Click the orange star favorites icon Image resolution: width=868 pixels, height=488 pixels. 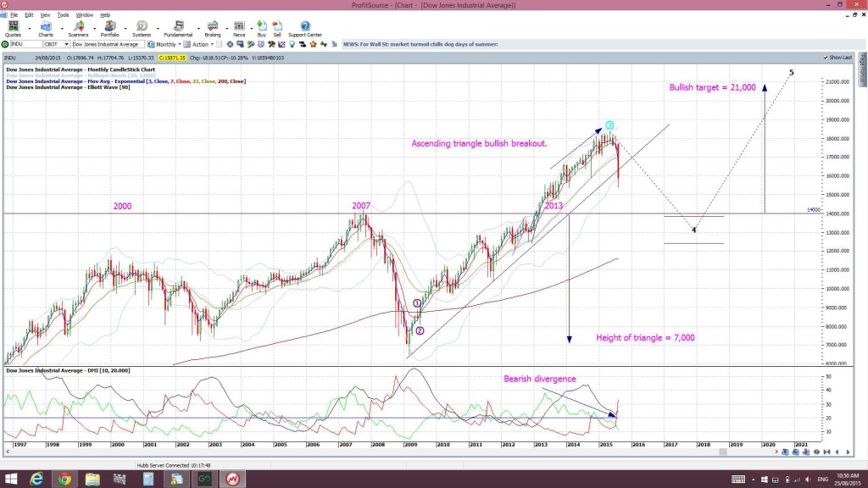pyautogui.click(x=314, y=44)
